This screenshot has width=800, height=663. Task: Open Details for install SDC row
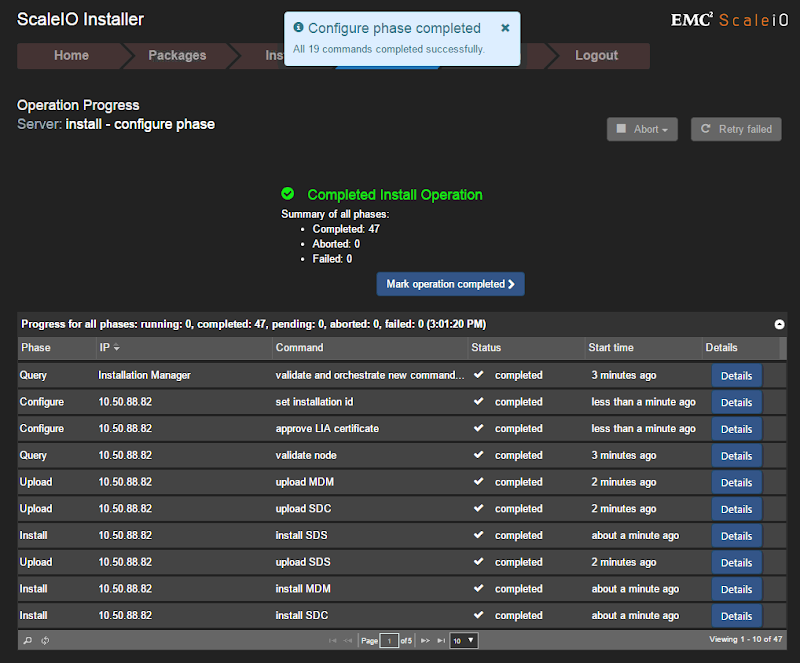pos(736,616)
